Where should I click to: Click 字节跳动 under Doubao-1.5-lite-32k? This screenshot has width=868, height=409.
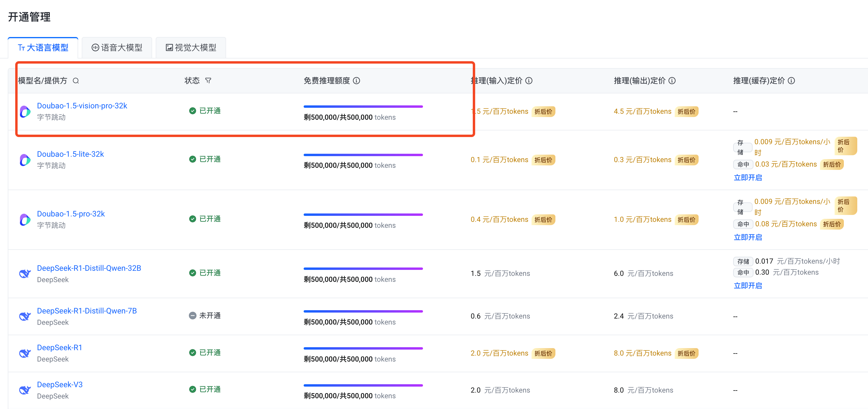click(51, 166)
